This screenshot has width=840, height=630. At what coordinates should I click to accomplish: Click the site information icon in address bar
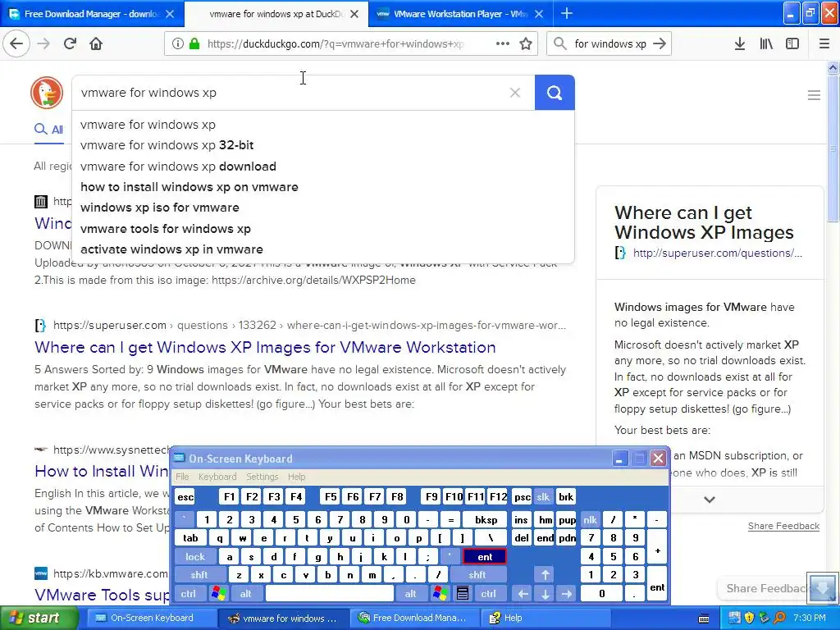(177, 44)
